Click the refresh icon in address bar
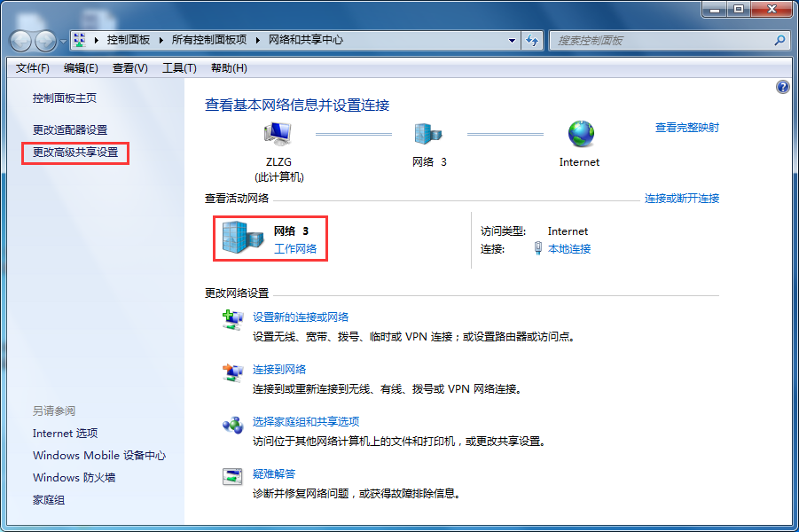Screen dimensions: 799x532 click(531, 40)
